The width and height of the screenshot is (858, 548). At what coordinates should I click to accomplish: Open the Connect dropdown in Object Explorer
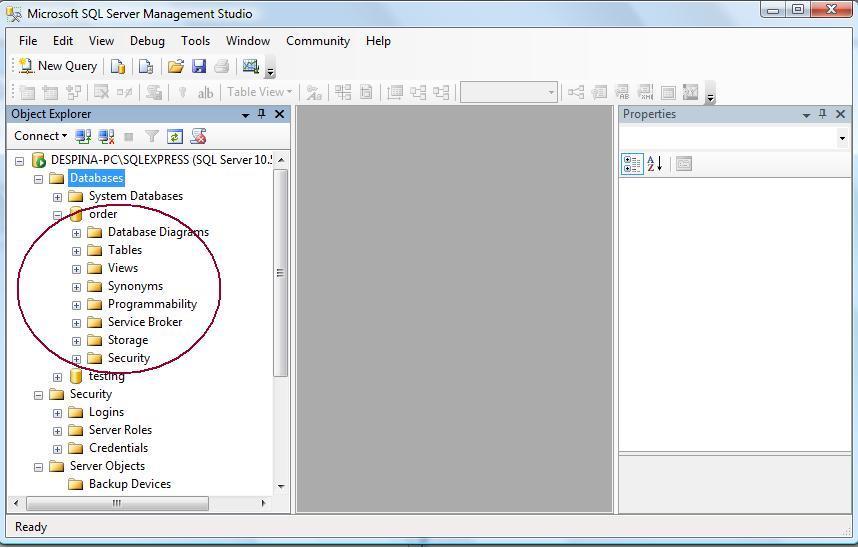tap(40, 136)
